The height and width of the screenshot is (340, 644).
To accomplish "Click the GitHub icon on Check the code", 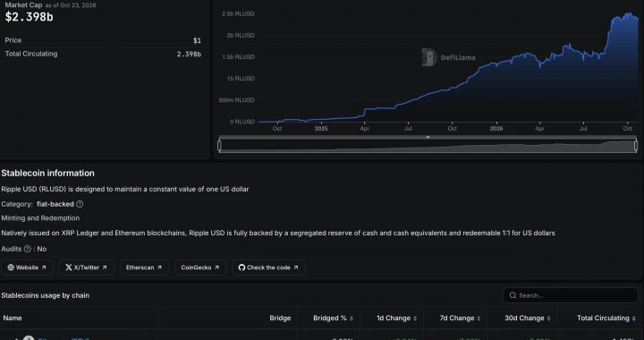I will point(241,268).
